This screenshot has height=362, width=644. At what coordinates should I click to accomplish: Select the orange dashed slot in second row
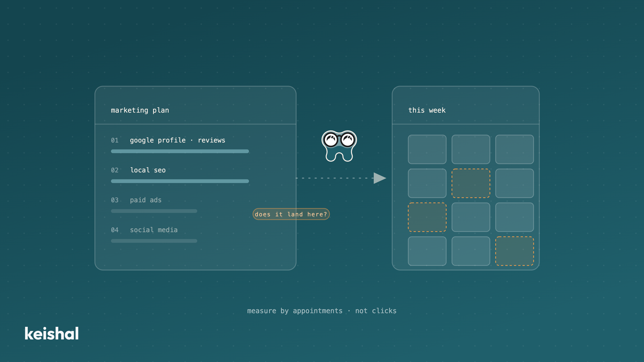pyautogui.click(x=471, y=183)
